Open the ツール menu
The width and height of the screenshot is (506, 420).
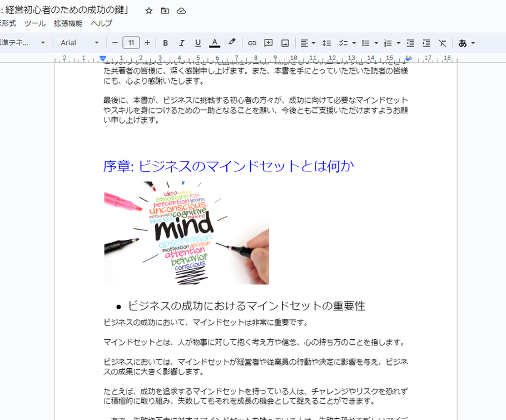pos(35,23)
